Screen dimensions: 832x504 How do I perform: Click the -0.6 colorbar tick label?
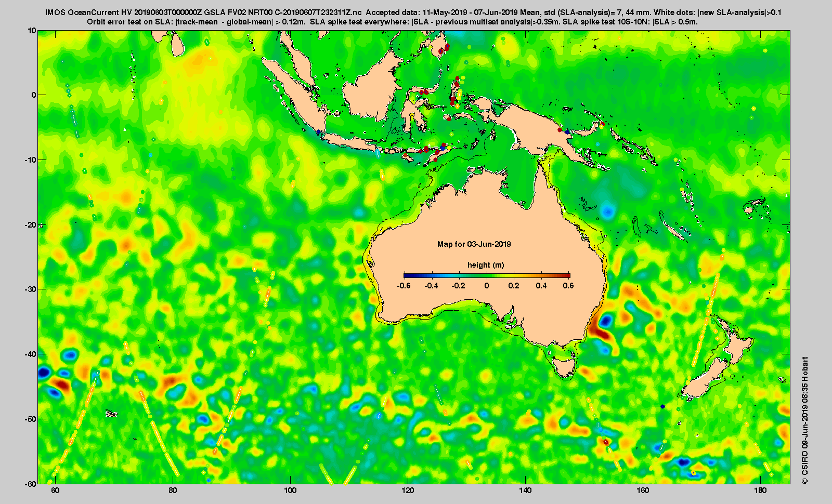point(404,286)
